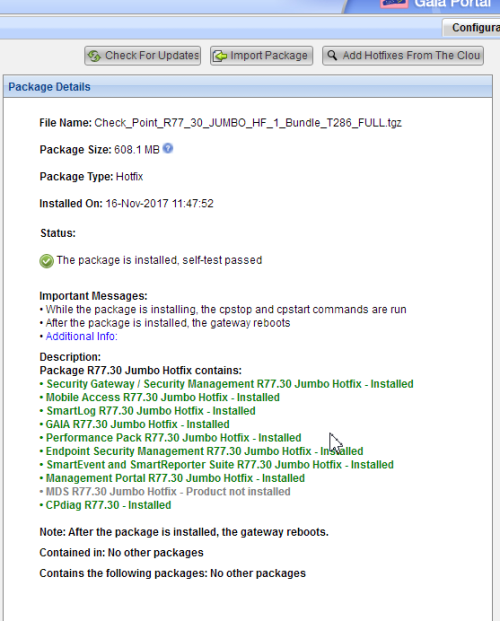Click the package size value 608.1 MB
Screen dimensions: 500x621
(x=137, y=150)
